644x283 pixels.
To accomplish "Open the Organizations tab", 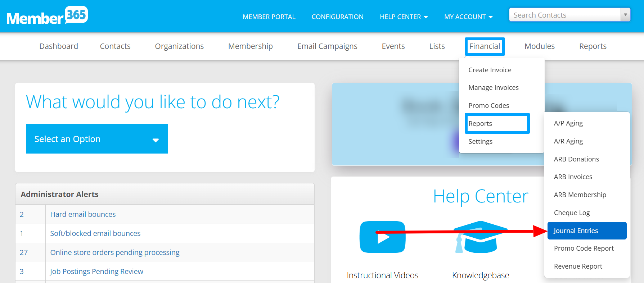I will coord(179,46).
